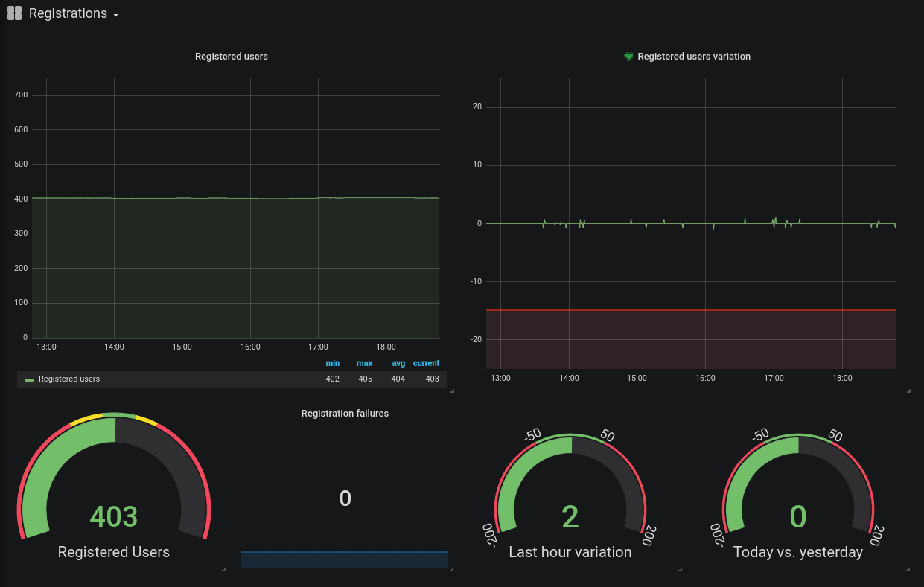Sort legend by min column

(333, 363)
